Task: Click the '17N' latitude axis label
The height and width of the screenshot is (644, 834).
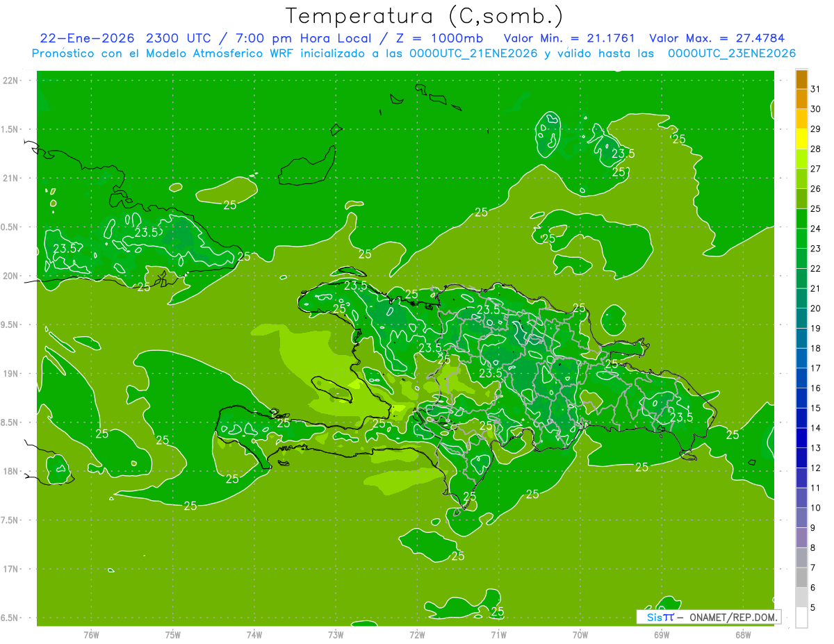Action: pyautogui.click(x=11, y=570)
